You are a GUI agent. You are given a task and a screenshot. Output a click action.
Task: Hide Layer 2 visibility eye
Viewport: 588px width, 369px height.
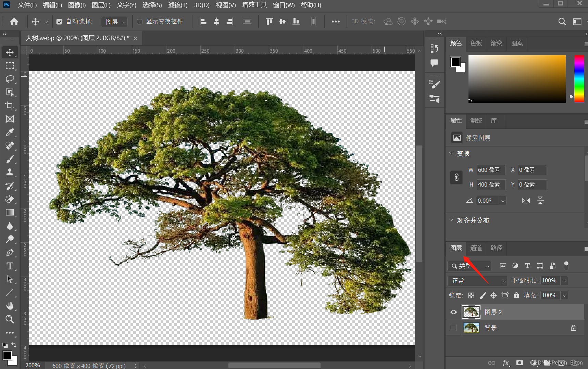[453, 312]
